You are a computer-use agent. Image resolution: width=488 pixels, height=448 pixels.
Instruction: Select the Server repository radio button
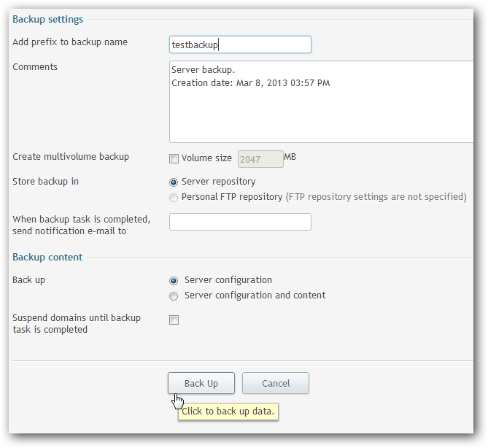[174, 182]
